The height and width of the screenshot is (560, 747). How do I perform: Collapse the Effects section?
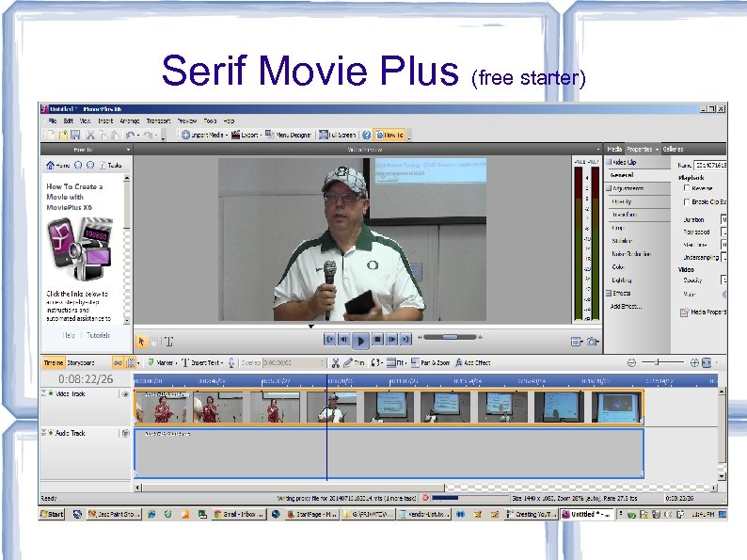click(x=609, y=293)
